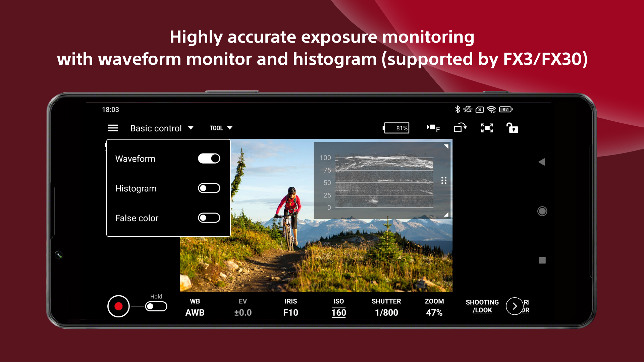The width and height of the screenshot is (644, 362).
Task: Tap the focus mode F icon
Action: pyautogui.click(x=433, y=128)
